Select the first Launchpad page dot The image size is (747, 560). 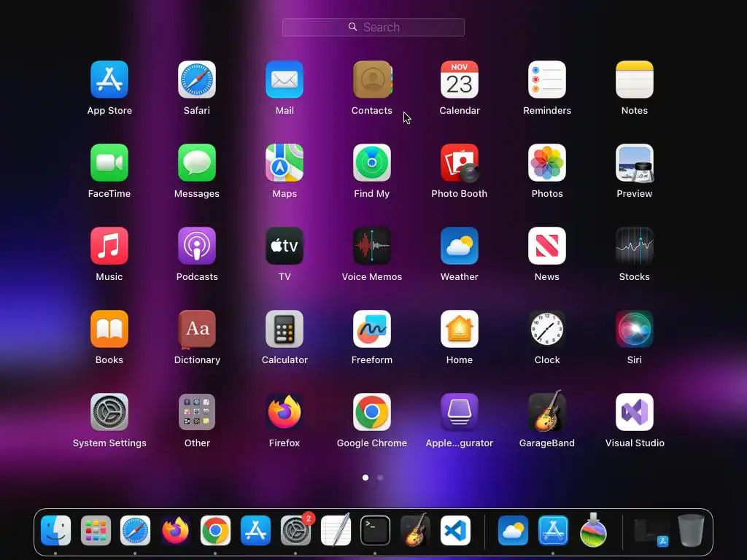coord(365,477)
